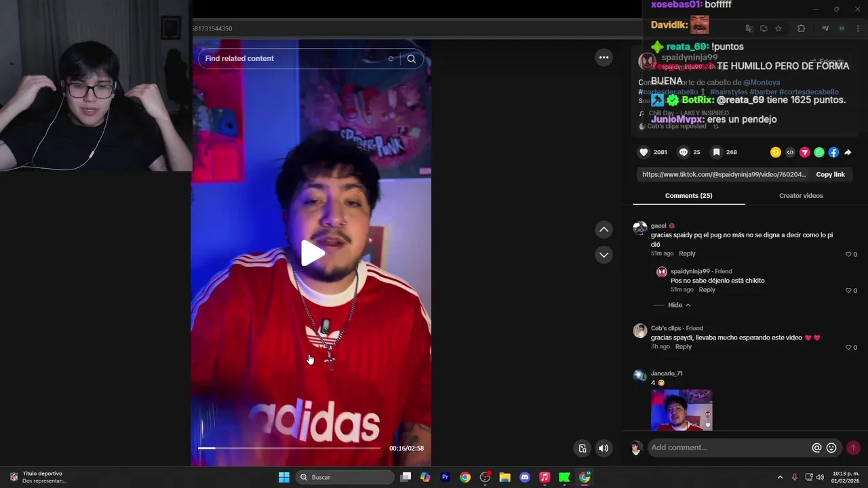Click the search magnifier in Find related content
Screen dimensions: 868x488
[x=412, y=58]
